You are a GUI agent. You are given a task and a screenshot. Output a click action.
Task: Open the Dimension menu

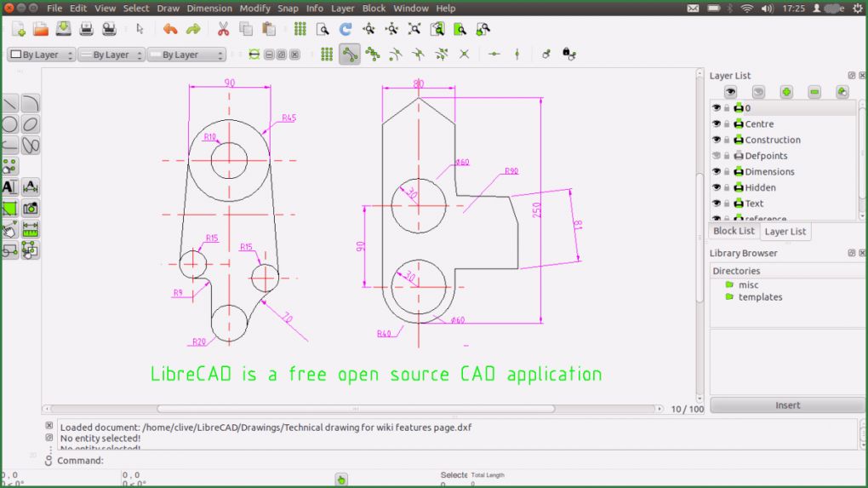tap(209, 9)
